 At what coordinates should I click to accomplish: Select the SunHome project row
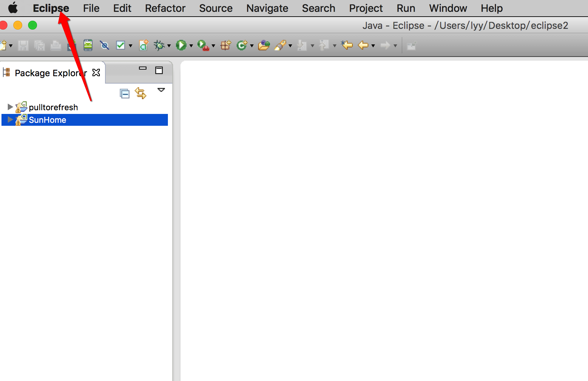[x=85, y=120]
